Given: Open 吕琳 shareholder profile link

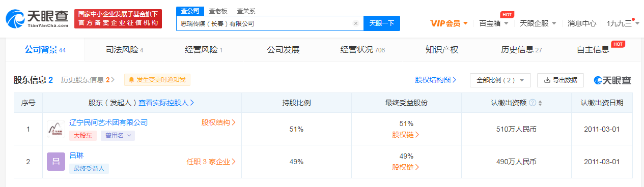Looking at the screenshot, I should (x=76, y=155).
